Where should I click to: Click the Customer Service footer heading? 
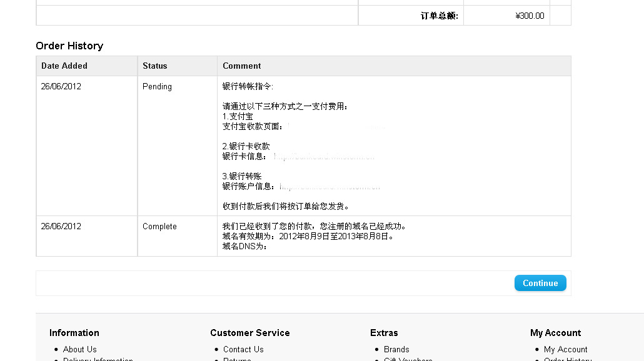250,333
